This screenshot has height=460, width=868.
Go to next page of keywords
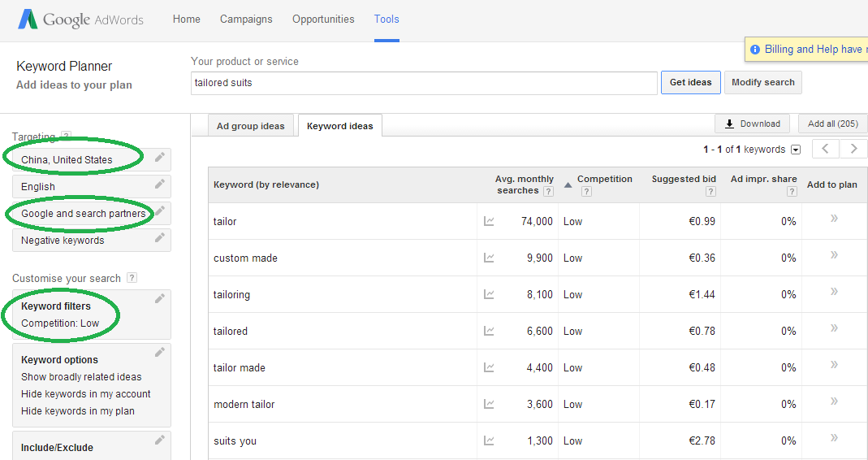tap(853, 149)
